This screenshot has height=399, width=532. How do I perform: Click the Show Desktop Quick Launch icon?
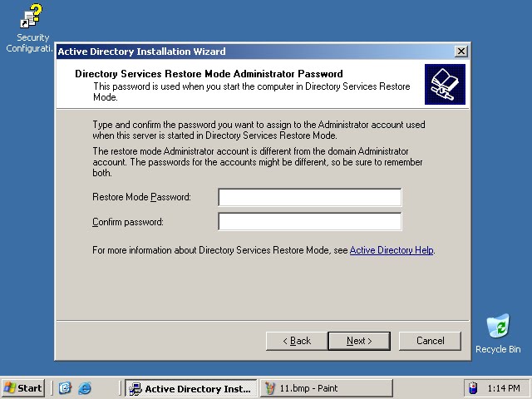tap(65, 388)
